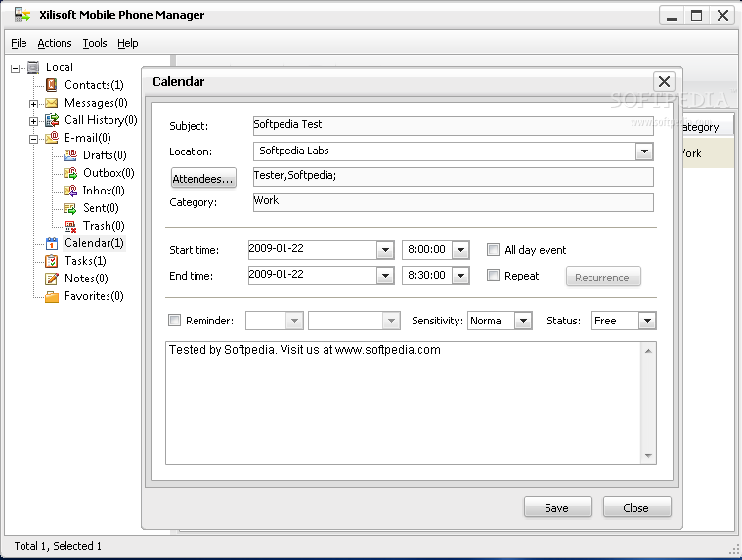The image size is (742, 560).
Task: Click the Outbox folder icon
Action: (x=70, y=173)
